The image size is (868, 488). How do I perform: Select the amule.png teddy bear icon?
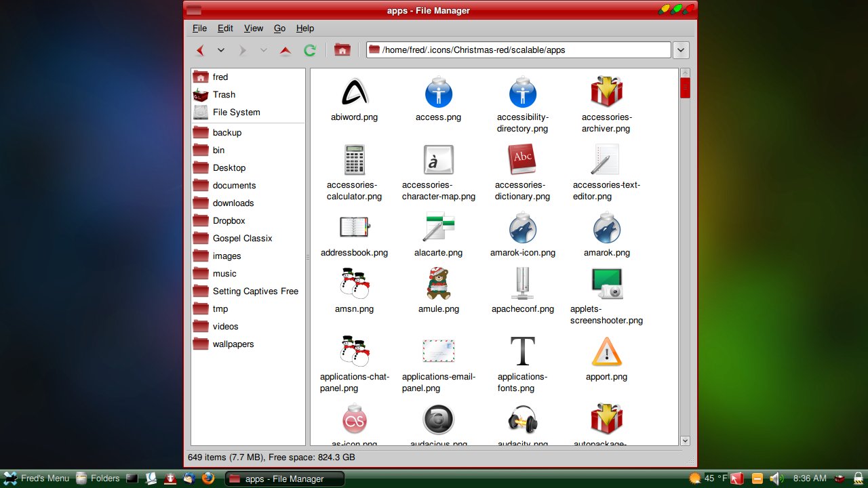pos(439,283)
